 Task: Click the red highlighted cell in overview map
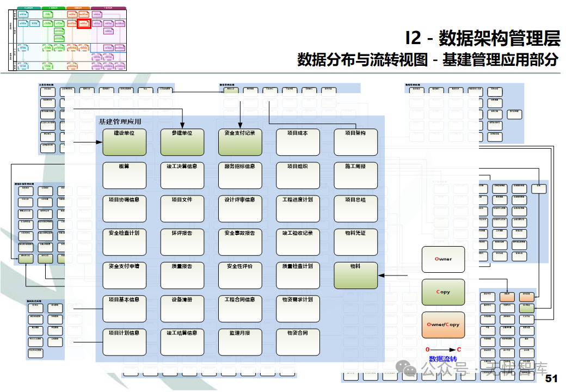[x=84, y=24]
